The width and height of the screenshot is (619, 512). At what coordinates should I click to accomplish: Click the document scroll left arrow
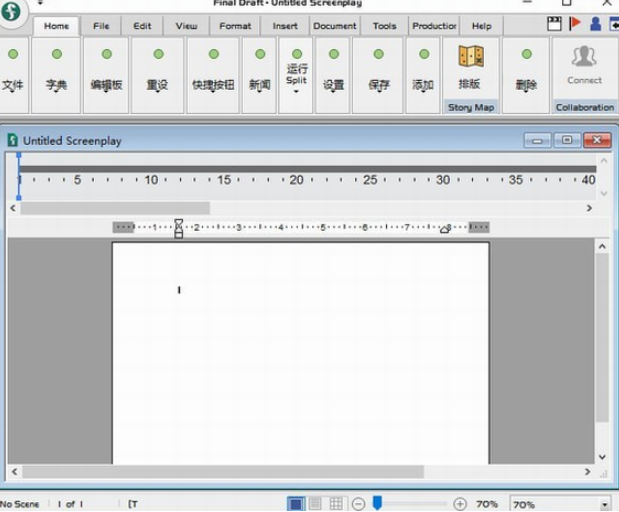tap(15, 472)
